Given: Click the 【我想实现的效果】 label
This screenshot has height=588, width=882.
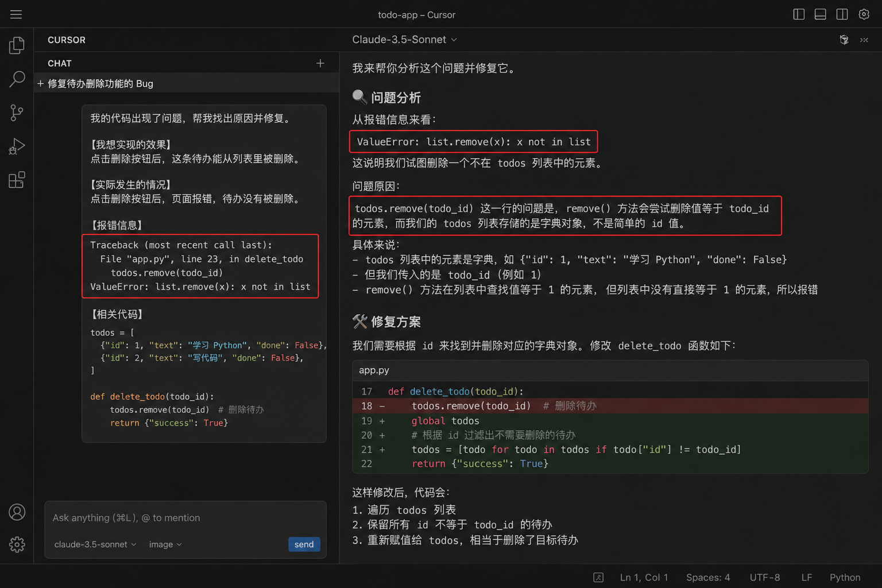Looking at the screenshot, I should pyautogui.click(x=131, y=145).
